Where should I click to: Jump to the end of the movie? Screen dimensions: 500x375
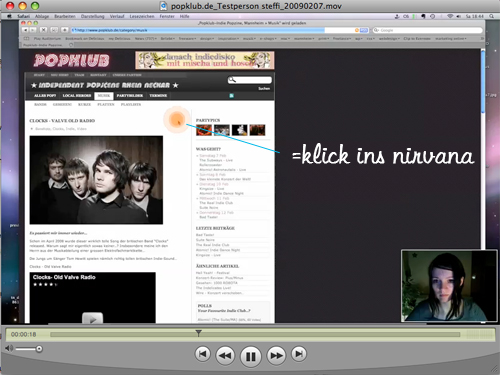coord(299,354)
